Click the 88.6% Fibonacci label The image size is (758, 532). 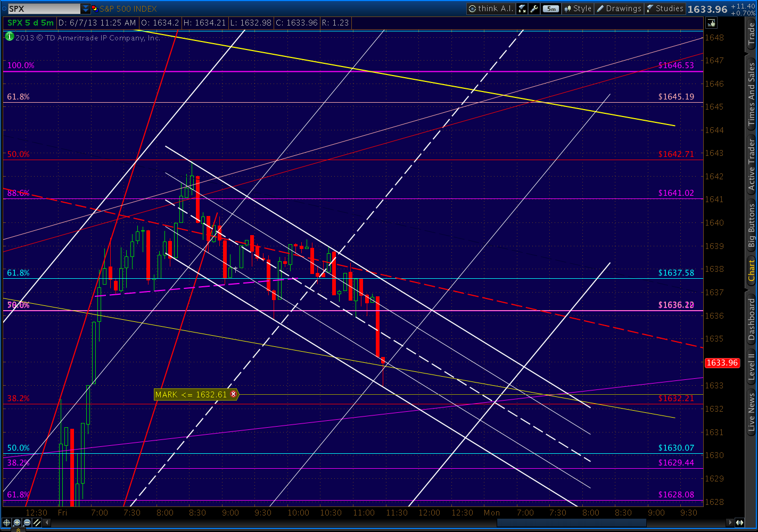19,193
